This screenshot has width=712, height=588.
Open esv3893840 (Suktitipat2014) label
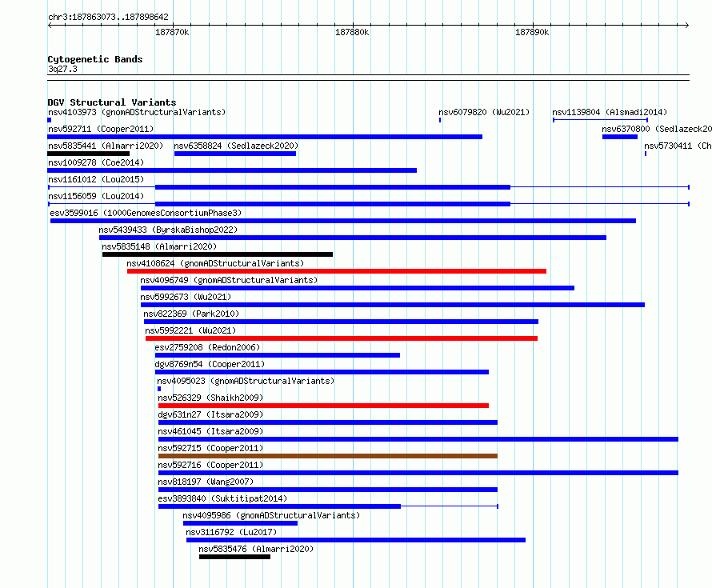(222, 498)
